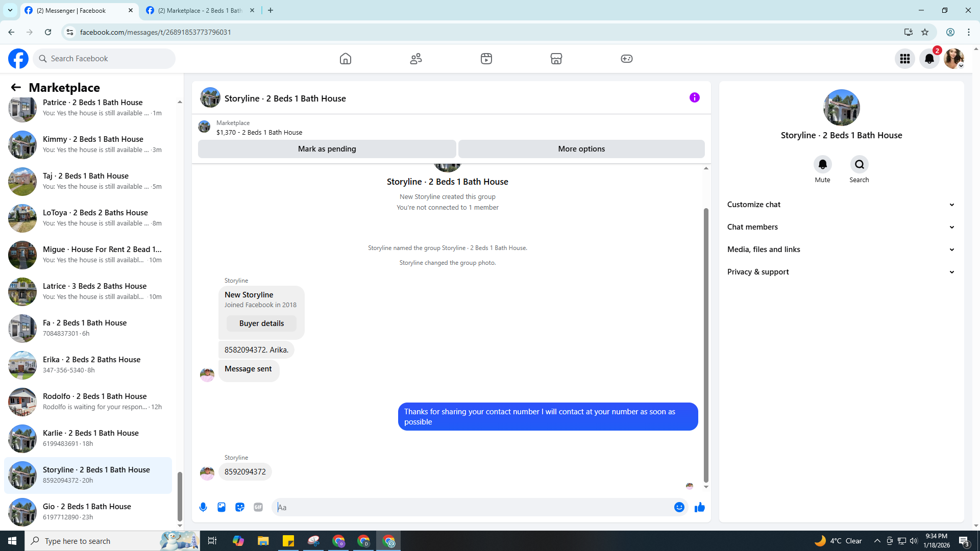980x551 pixels.
Task: Send a thumbs-up like
Action: point(700,507)
